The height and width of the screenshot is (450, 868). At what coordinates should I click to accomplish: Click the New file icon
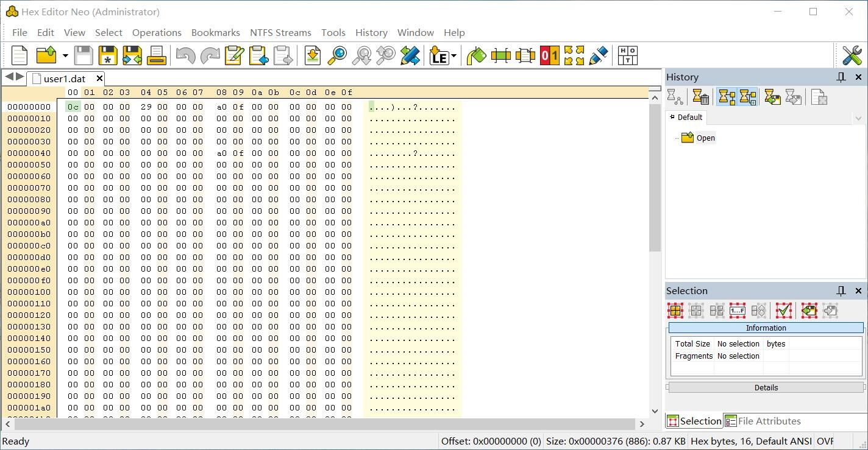(x=20, y=55)
